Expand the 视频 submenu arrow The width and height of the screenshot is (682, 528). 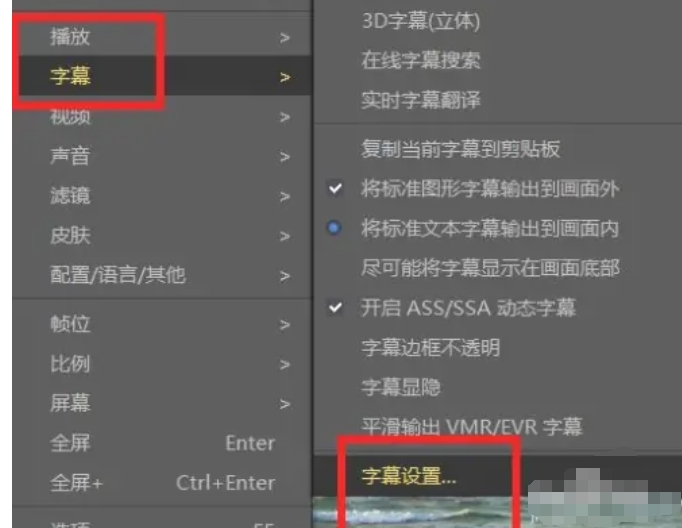pos(285,117)
